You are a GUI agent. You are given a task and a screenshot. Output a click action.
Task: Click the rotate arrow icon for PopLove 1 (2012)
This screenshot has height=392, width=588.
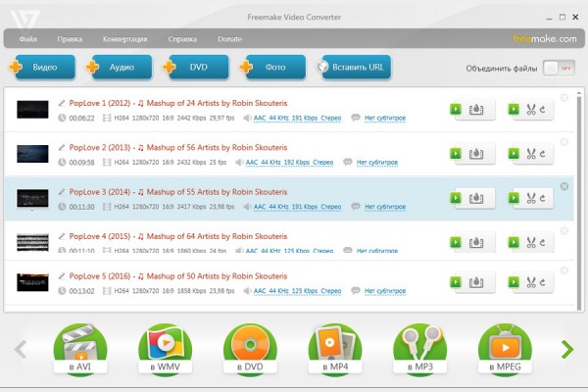point(543,109)
